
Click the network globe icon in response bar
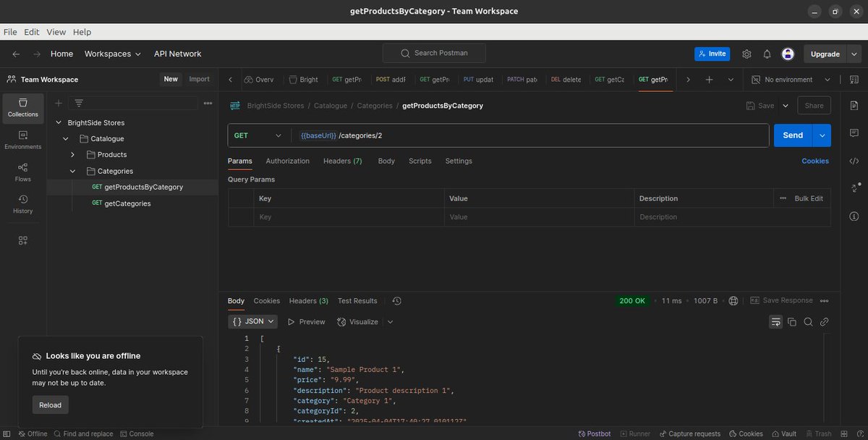coord(733,301)
